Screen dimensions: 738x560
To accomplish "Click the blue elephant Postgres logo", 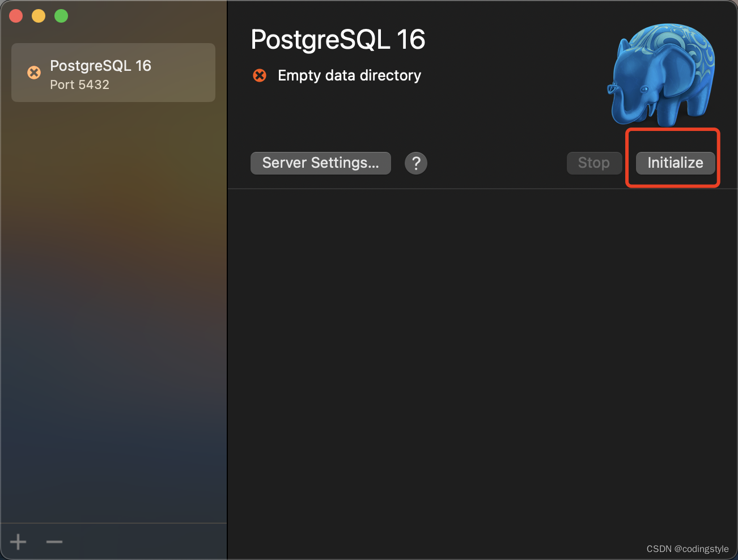I will click(x=662, y=74).
